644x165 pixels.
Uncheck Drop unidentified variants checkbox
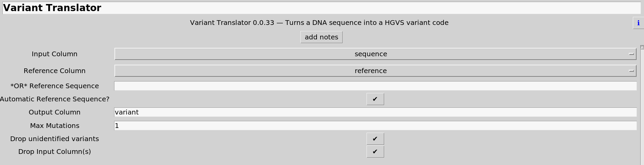click(375, 139)
